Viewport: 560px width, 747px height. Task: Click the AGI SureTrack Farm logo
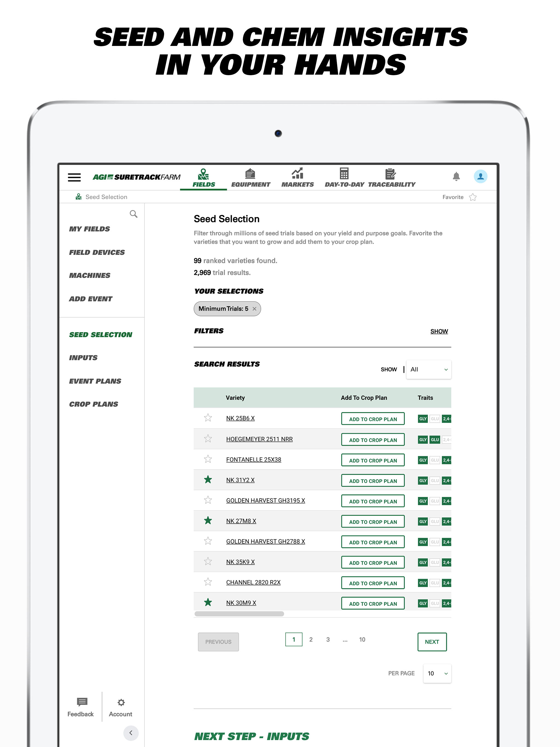[x=136, y=177]
